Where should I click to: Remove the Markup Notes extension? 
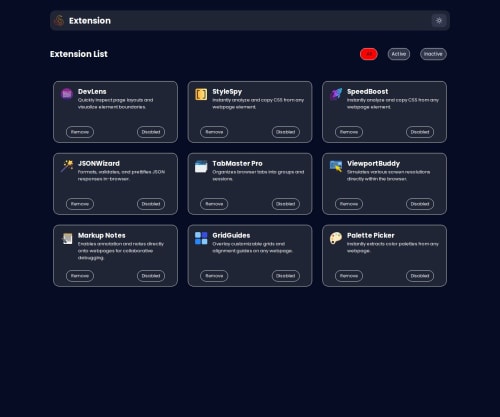(80, 276)
